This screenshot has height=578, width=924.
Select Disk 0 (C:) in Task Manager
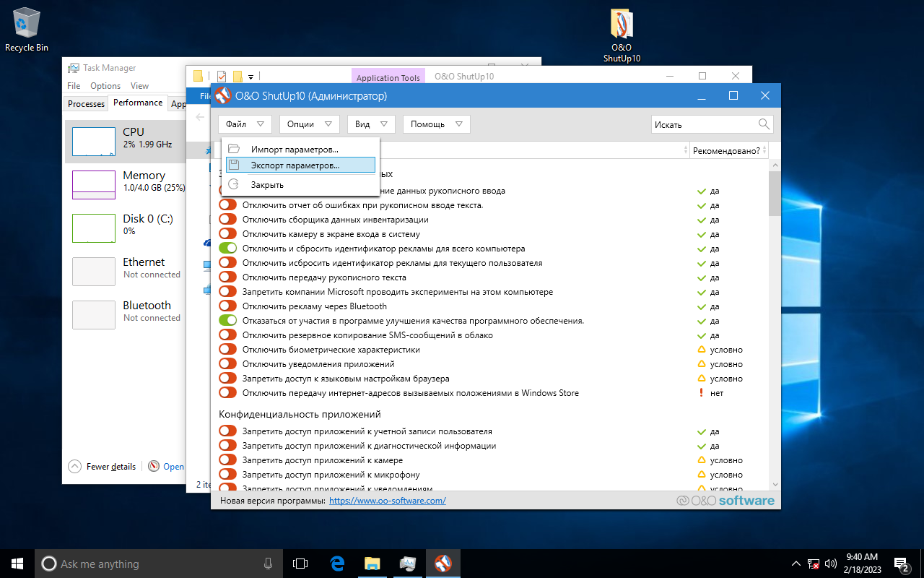point(126,228)
